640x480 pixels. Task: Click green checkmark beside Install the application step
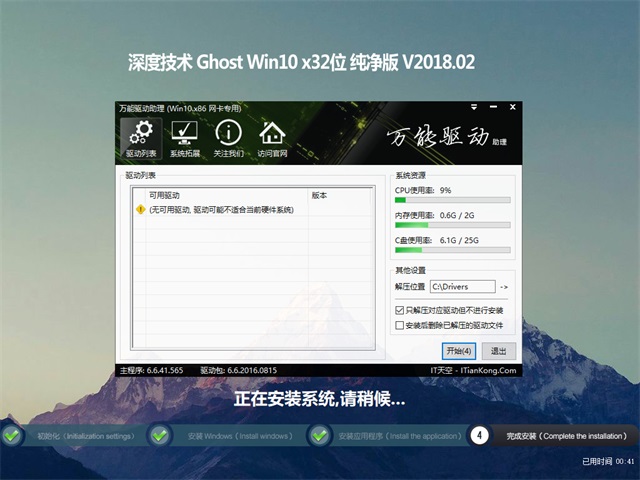pyautogui.click(x=320, y=436)
